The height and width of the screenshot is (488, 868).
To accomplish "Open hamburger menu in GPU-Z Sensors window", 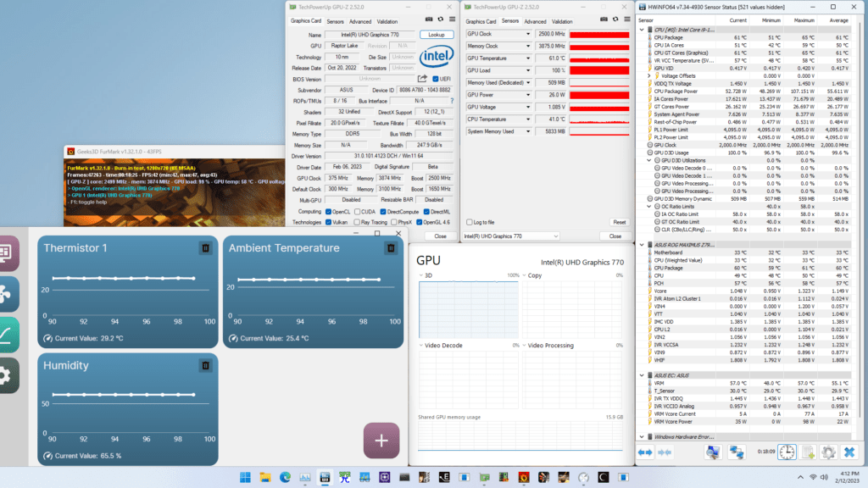I will pyautogui.click(x=627, y=19).
